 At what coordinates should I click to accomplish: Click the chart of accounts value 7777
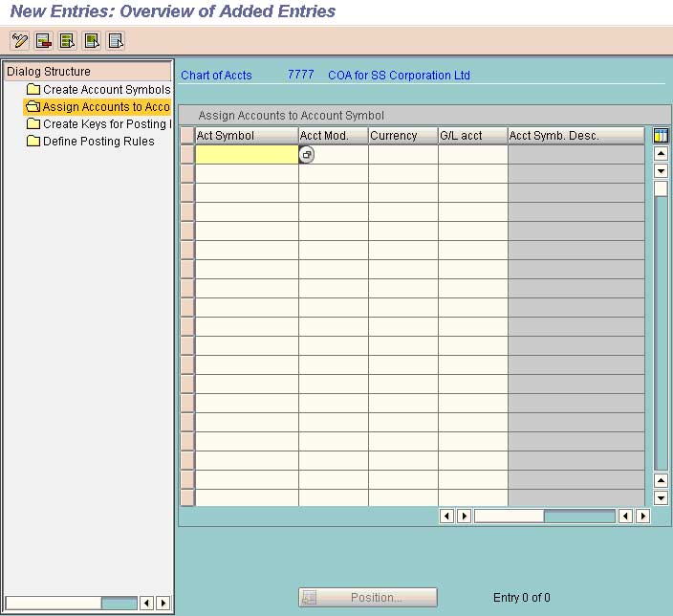coord(300,75)
